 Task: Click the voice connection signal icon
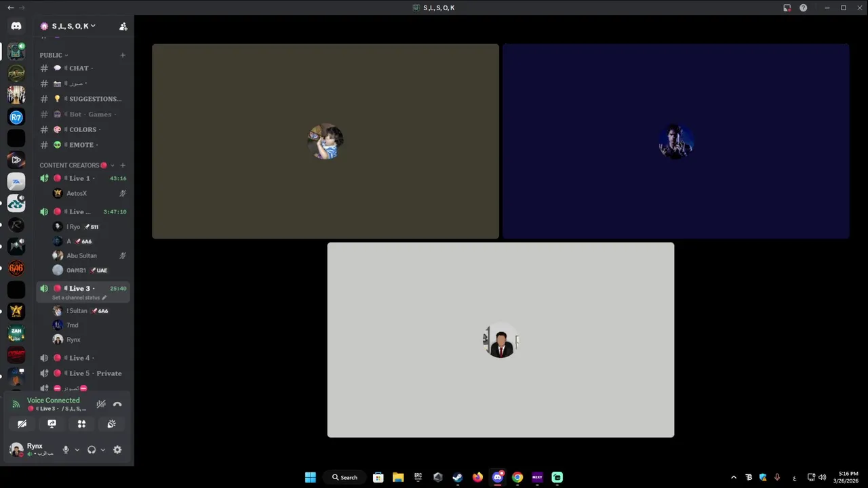(16, 405)
